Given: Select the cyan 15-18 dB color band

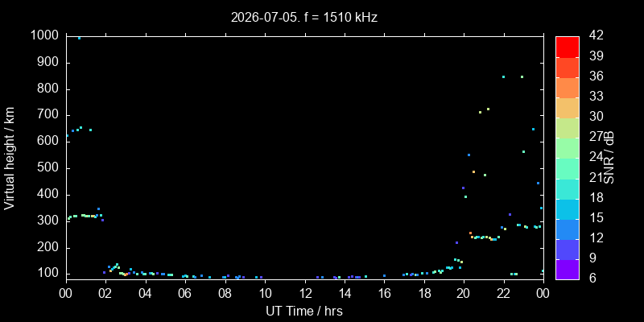Looking at the screenshot, I should [568, 208].
